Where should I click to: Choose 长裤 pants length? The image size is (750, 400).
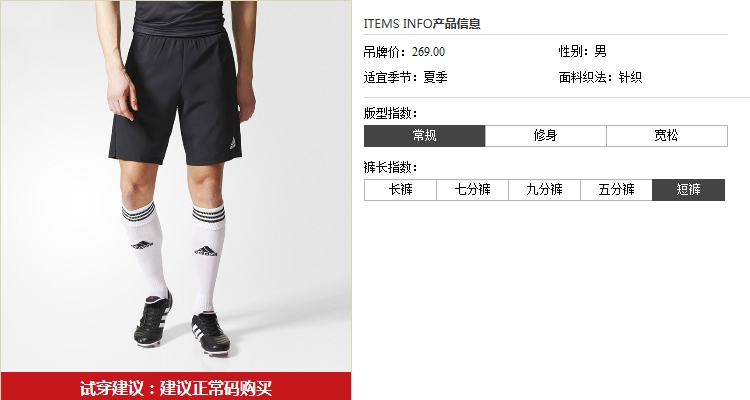(x=400, y=190)
